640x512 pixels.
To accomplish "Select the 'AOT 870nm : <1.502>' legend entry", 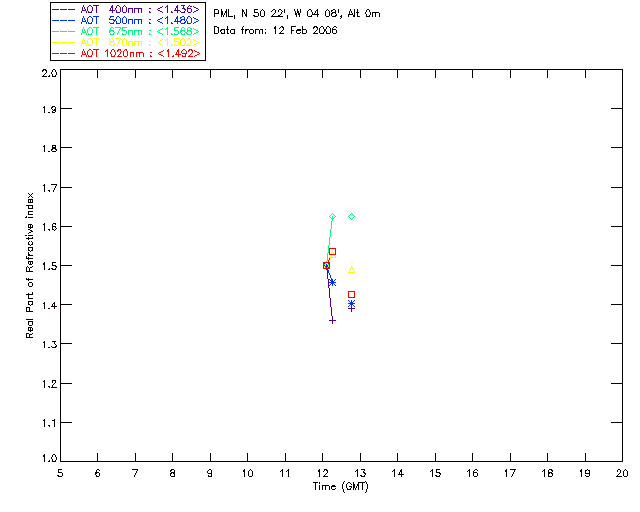I will (126, 42).
